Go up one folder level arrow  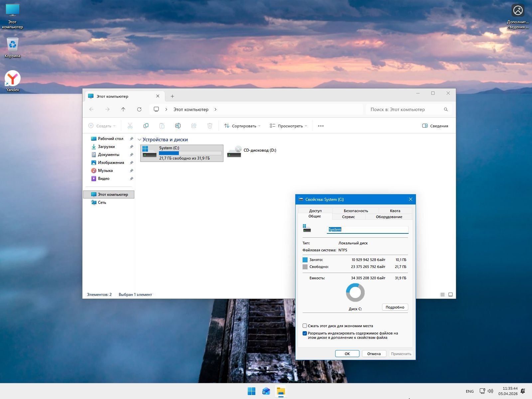tap(123, 109)
